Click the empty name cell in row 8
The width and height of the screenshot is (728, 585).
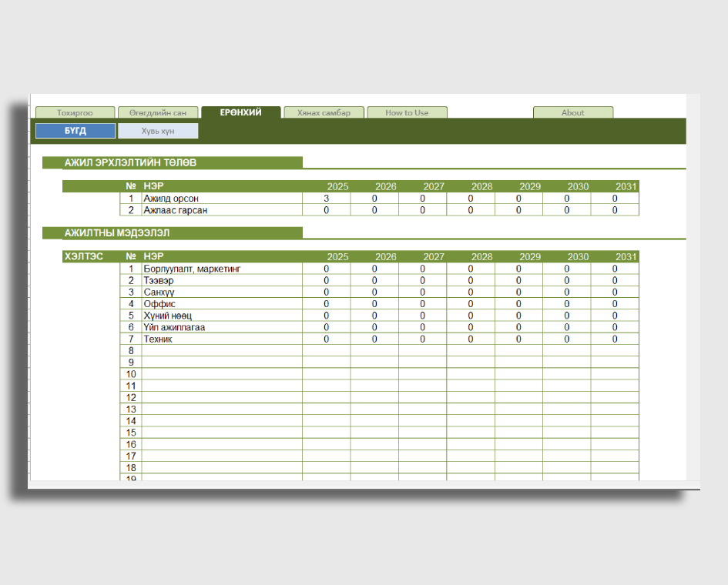(x=221, y=351)
